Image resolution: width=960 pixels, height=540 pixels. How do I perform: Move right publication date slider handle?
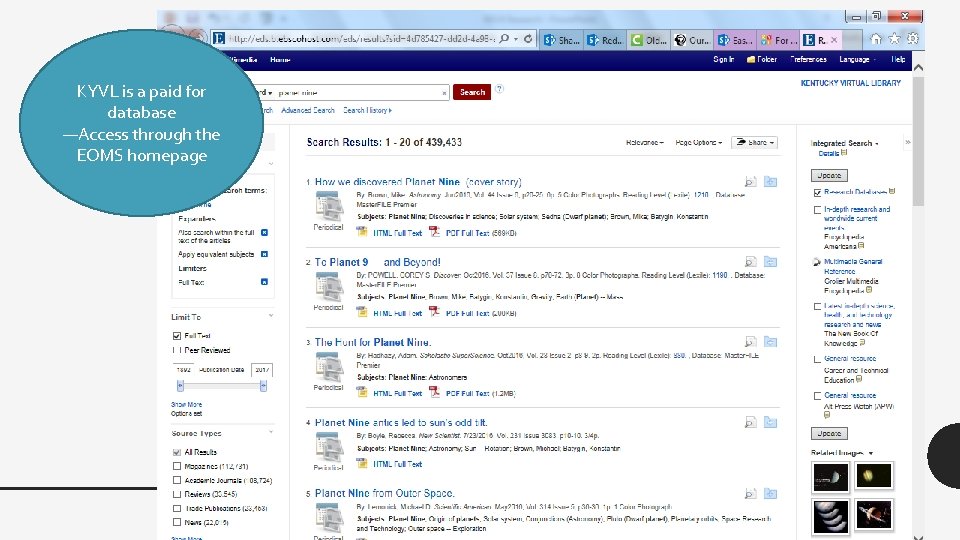click(263, 386)
